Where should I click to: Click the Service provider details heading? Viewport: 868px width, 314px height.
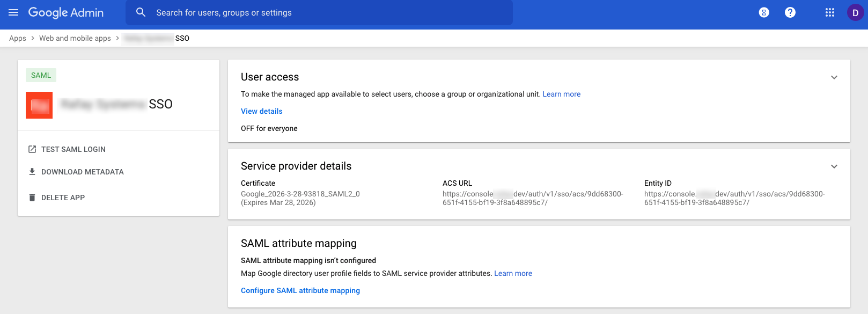point(296,166)
